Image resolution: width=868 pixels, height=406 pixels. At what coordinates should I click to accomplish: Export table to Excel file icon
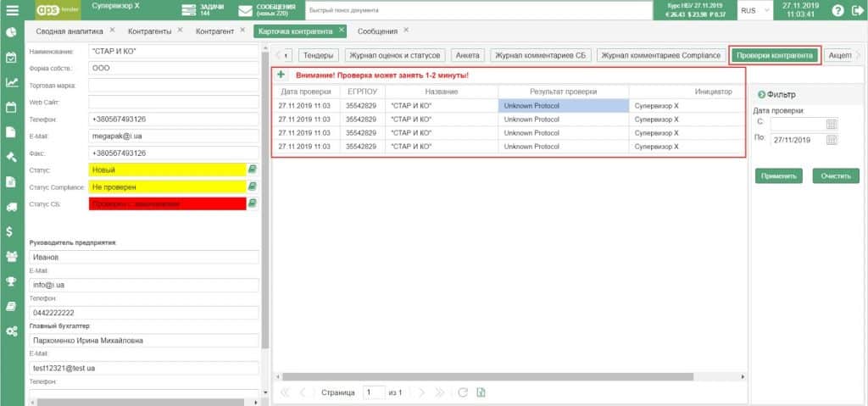pyautogui.click(x=481, y=392)
